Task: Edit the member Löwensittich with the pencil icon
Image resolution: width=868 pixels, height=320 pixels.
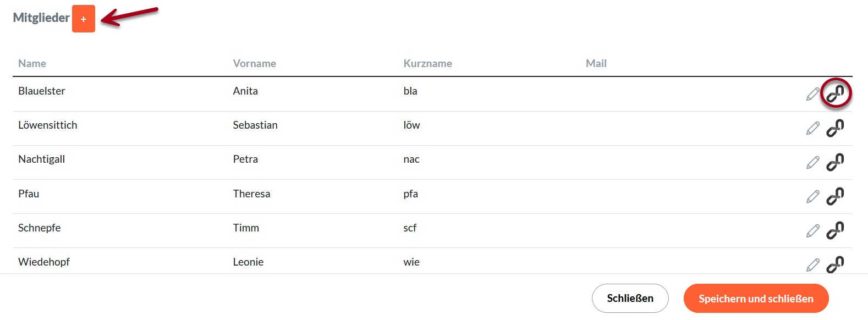Action: point(813,128)
